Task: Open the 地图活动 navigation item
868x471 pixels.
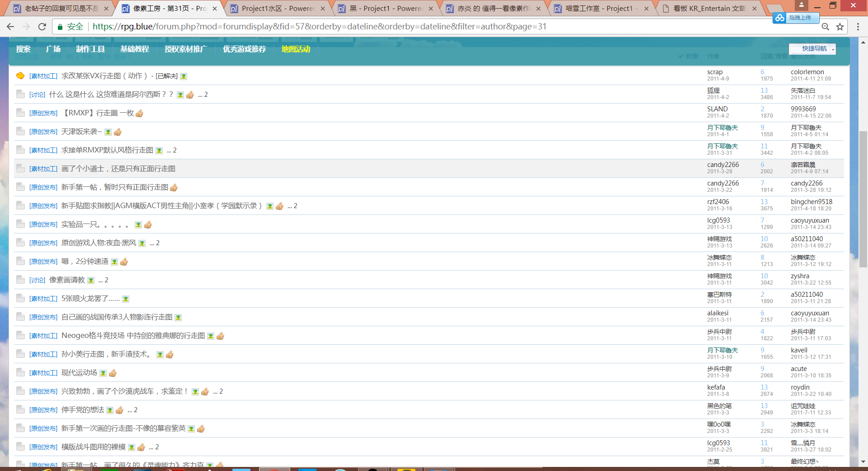Action: 296,49
